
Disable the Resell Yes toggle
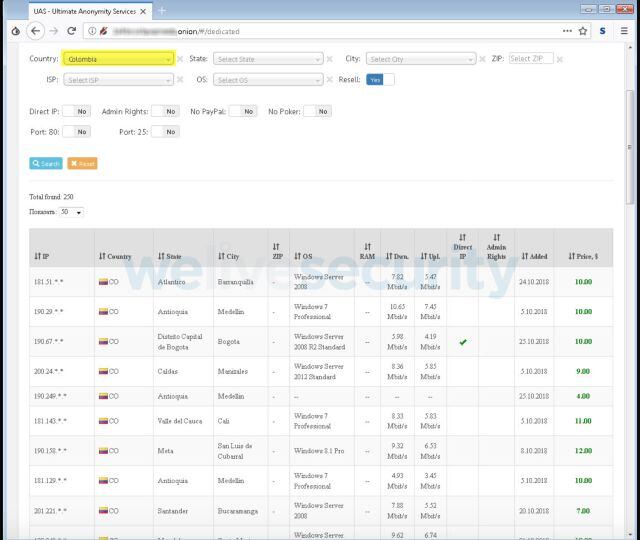pos(379,79)
